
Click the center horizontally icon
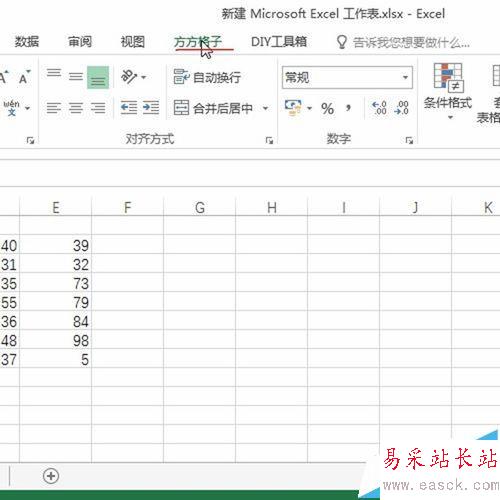(x=76, y=108)
